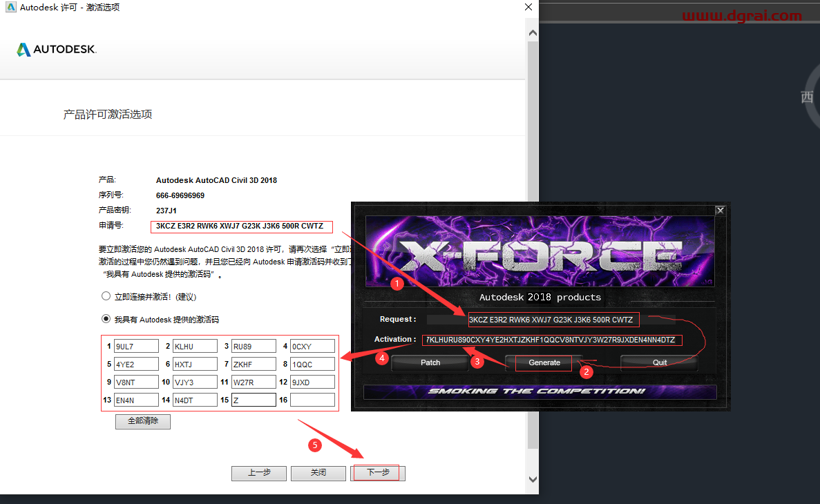Click the Patch button in X-Force
820x504 pixels.
430,363
